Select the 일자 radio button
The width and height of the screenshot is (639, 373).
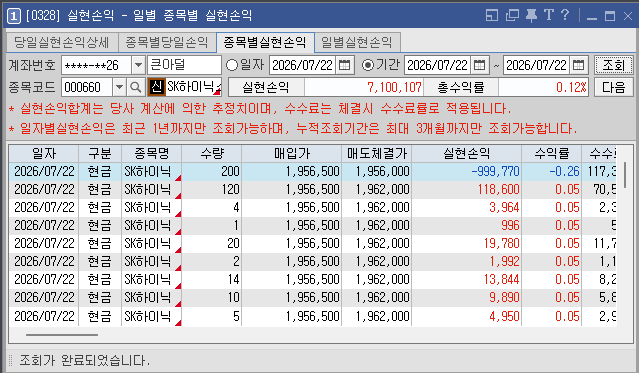pos(232,65)
